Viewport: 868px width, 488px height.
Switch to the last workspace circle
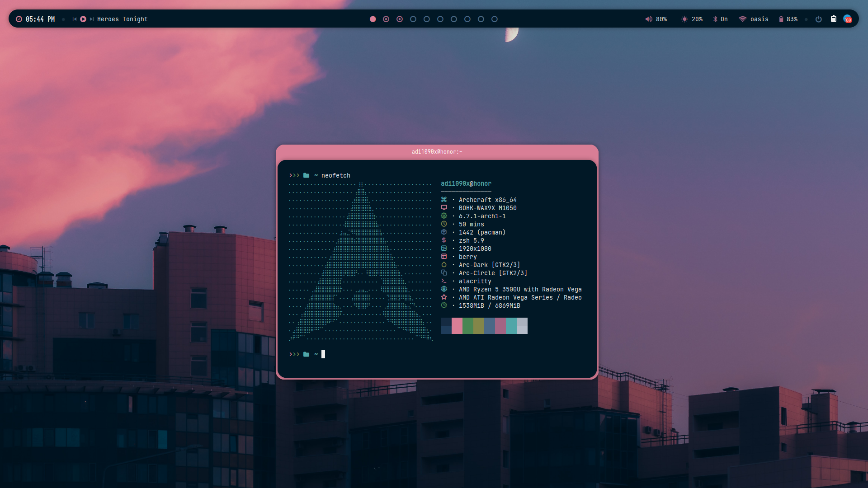click(x=495, y=19)
